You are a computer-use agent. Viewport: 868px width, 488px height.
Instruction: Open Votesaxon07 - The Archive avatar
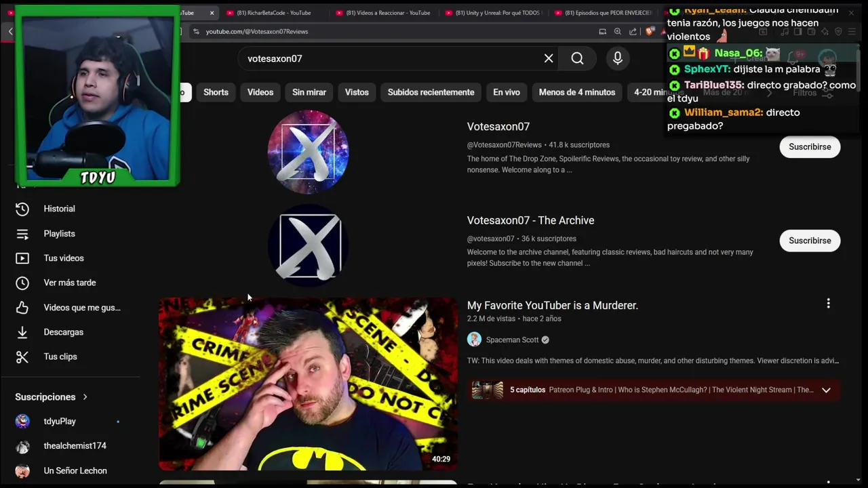click(x=308, y=245)
